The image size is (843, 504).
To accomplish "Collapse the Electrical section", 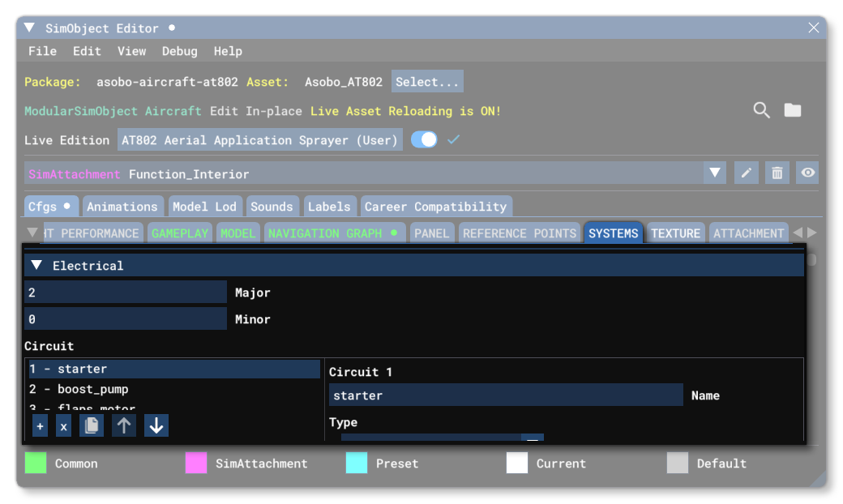I will pyautogui.click(x=36, y=265).
